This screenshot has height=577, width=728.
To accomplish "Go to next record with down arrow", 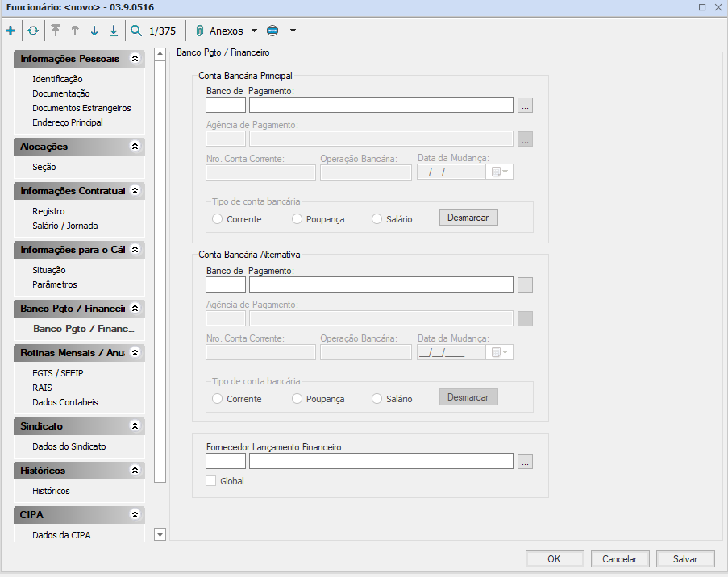I will pos(94,31).
